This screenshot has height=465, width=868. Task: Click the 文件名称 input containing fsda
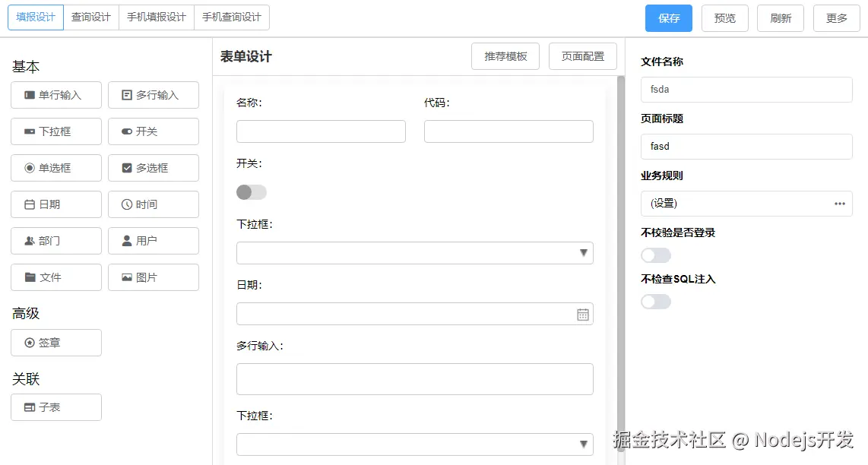pyautogui.click(x=746, y=89)
